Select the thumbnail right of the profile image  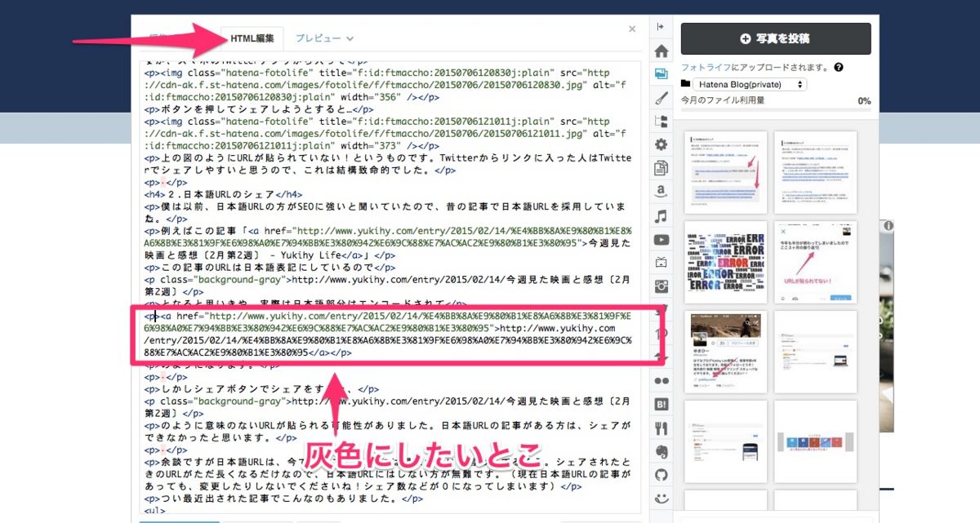coord(815,352)
